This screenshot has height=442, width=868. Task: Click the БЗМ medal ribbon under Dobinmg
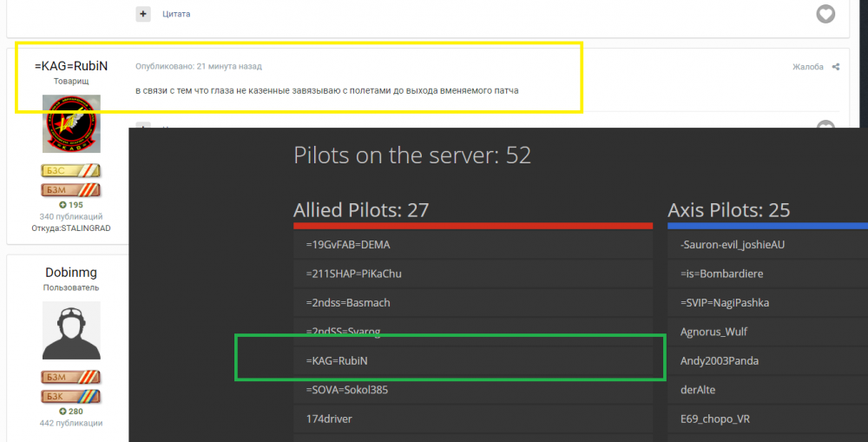(71, 377)
